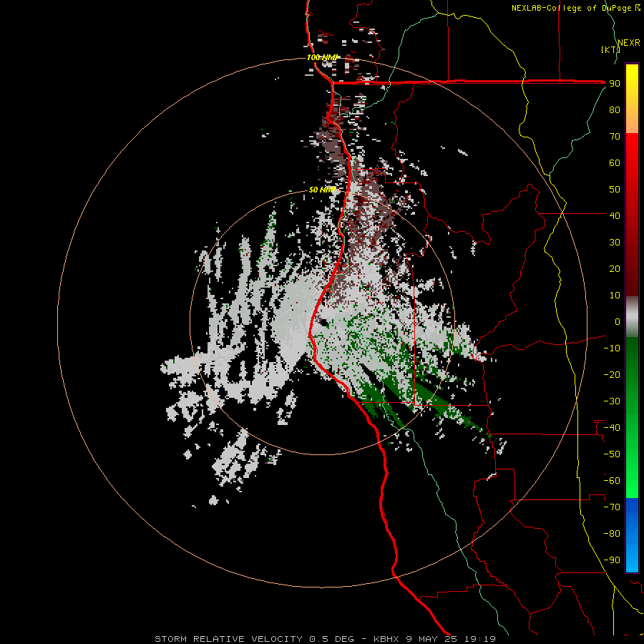Click the -10 value on velocity scale
644x644 pixels.
click(612, 348)
